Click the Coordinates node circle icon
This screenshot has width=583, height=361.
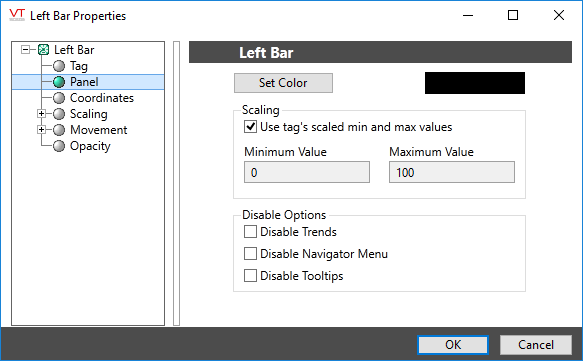point(59,98)
